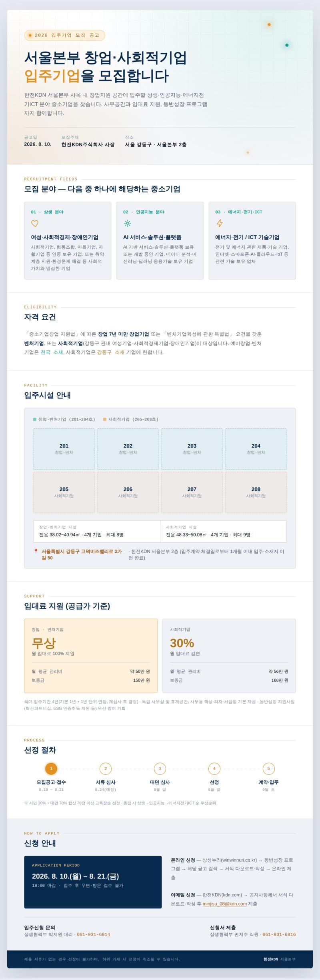Viewport: 320px width, 980px height.
Task: Select step 5 circle 계약·입주
Action: point(268,768)
